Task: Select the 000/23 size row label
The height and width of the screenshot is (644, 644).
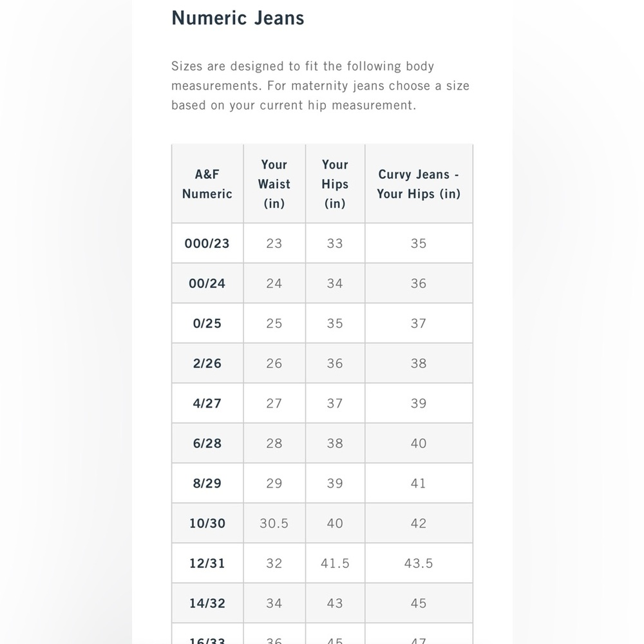Action: [207, 243]
